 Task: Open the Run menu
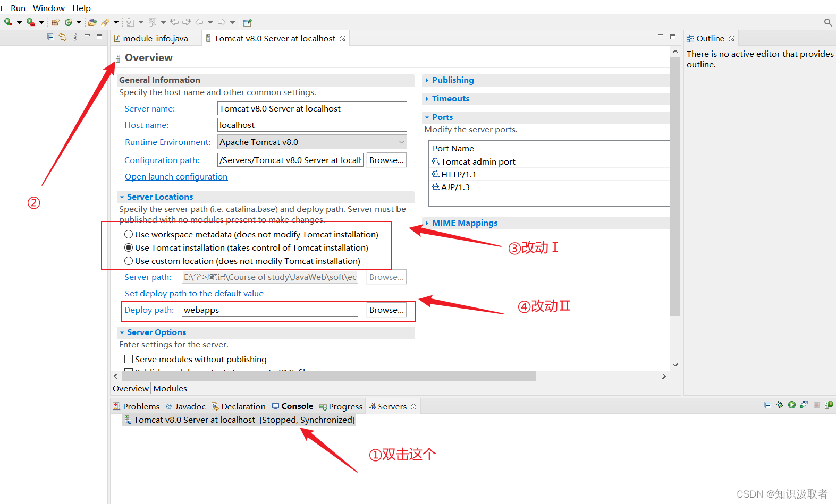(18, 8)
